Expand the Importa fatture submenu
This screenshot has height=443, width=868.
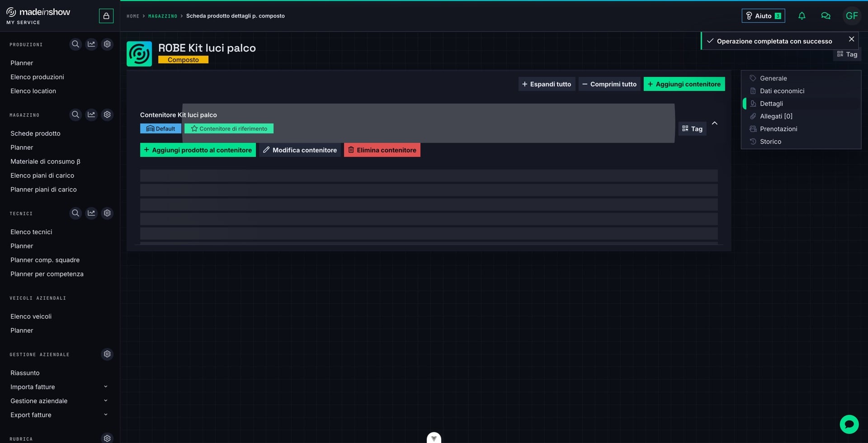(x=106, y=387)
